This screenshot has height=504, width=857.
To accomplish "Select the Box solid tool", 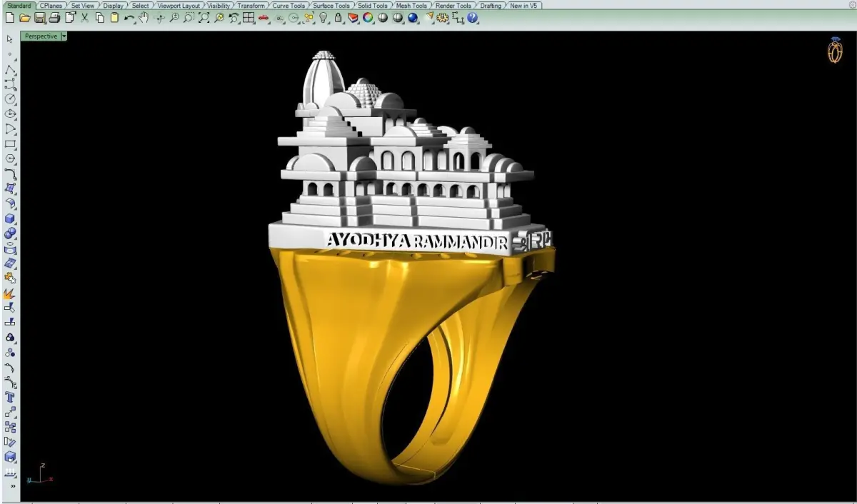I will click(x=10, y=218).
